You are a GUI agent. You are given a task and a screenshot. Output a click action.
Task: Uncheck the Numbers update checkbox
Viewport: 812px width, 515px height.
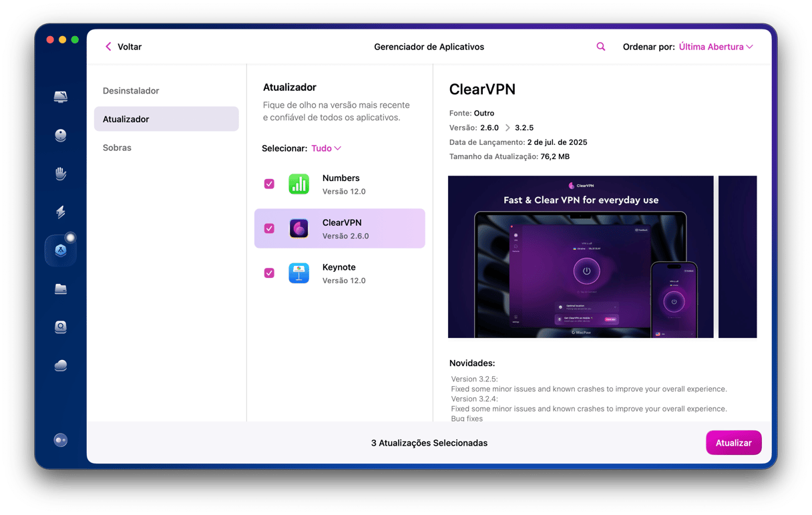[x=269, y=184]
